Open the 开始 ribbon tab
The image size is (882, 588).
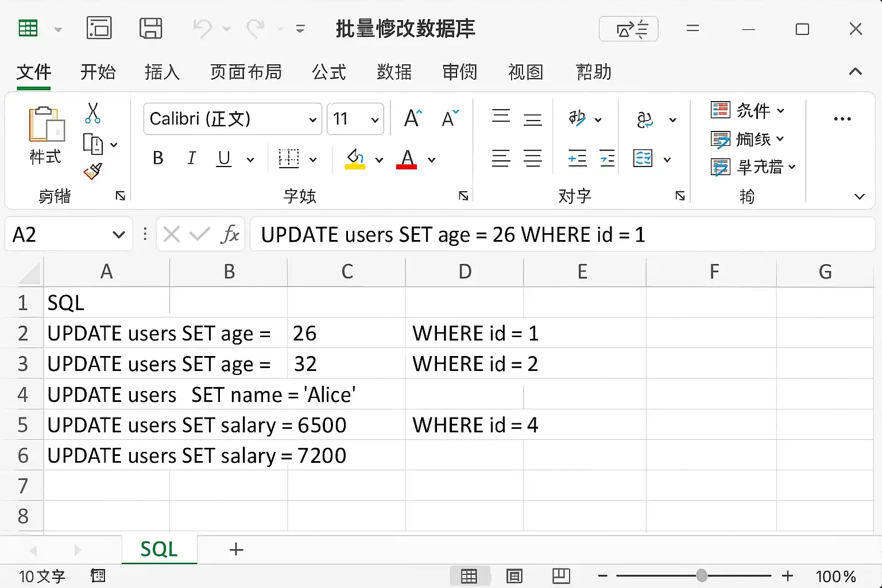98,72
